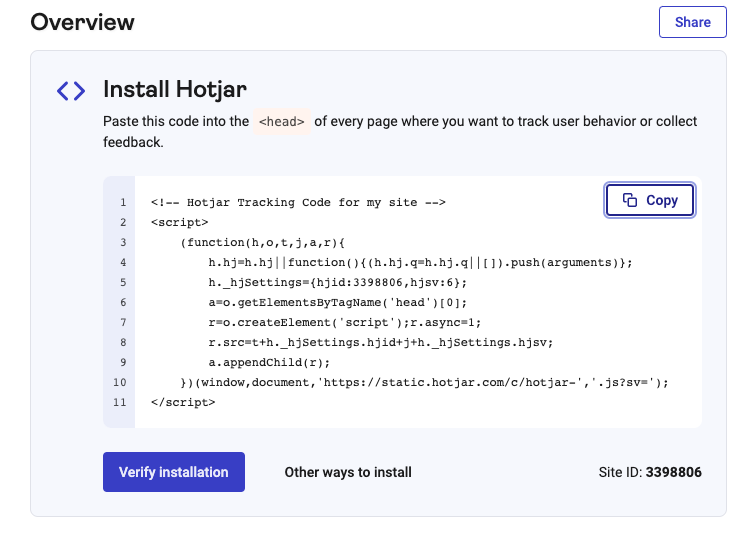Open Other ways to install
Screen dimensions: 741x539
(x=348, y=472)
